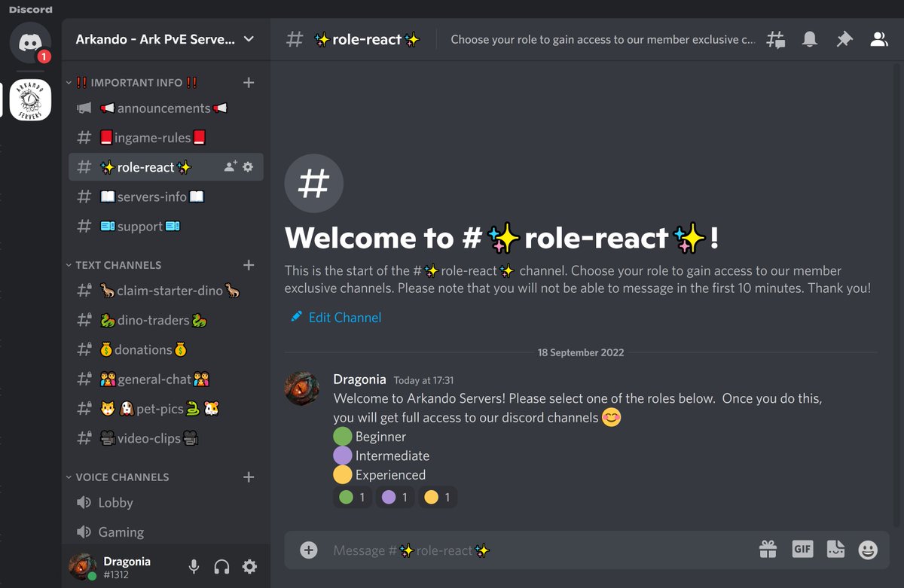Open the GIF picker
The width and height of the screenshot is (904, 588).
(802, 550)
